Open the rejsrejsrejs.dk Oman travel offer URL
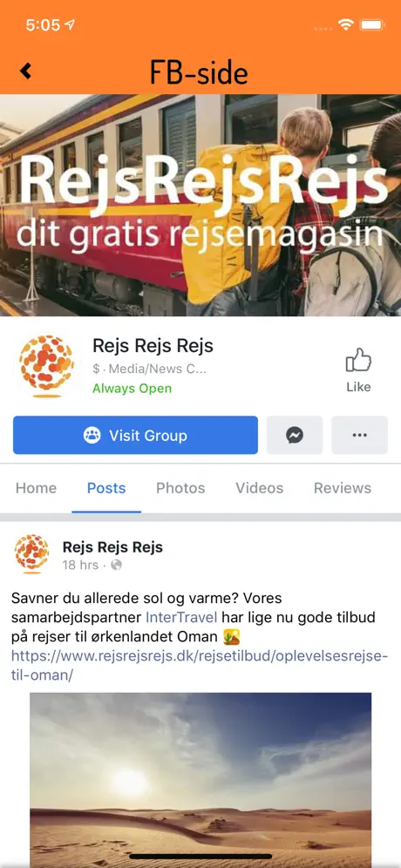Screen dimensions: 401x868 pos(200,666)
